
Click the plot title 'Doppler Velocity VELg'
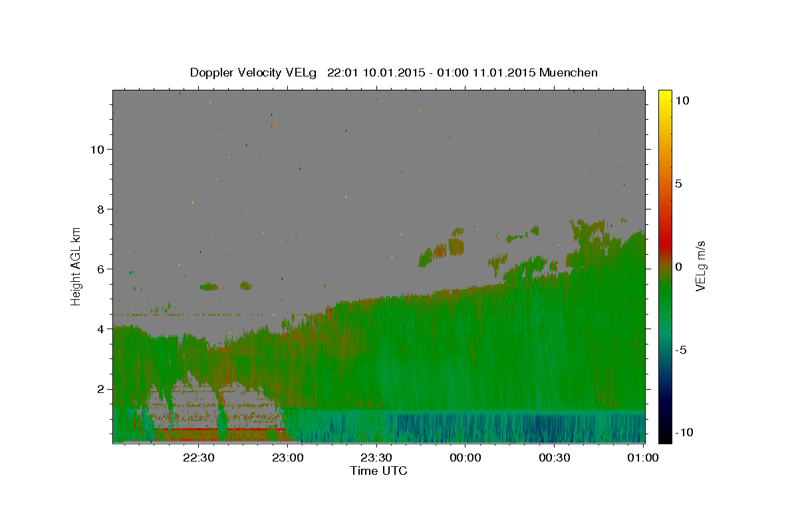point(254,72)
